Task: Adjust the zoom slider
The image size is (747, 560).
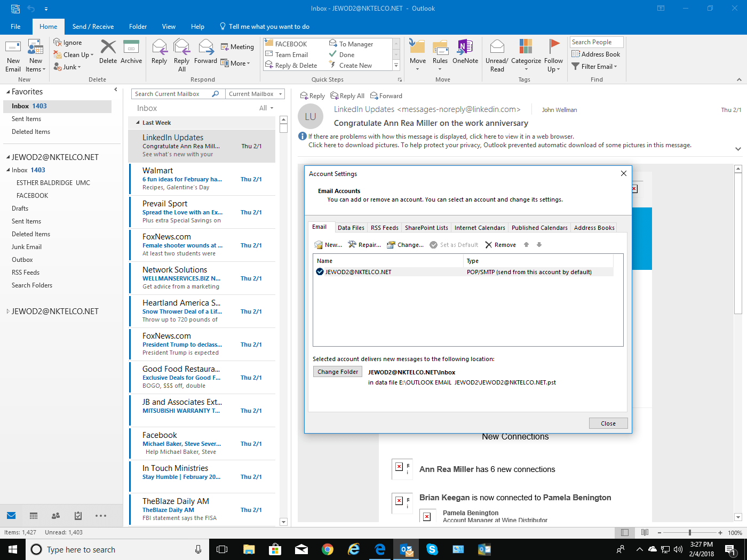Action: click(690, 532)
